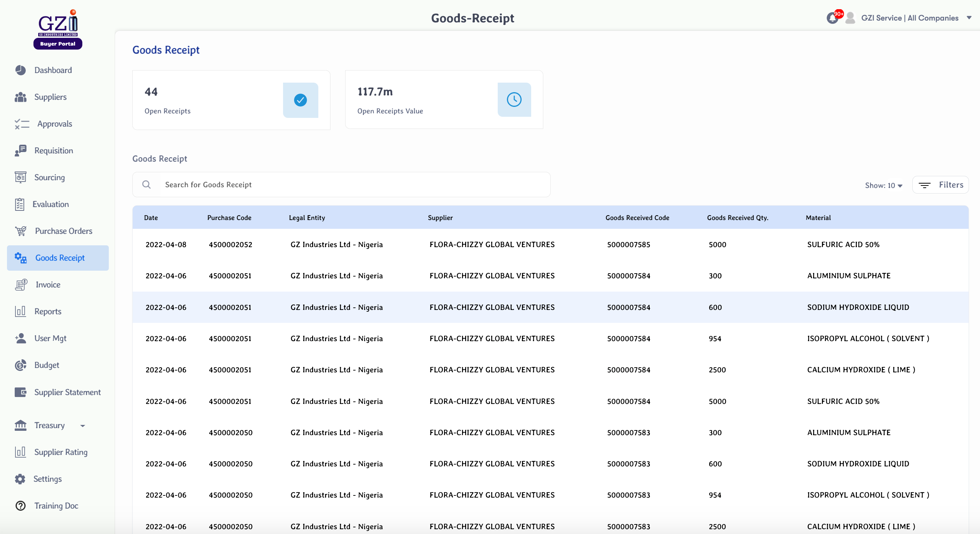Click the Supplier Rating chart icon
This screenshot has width=980, height=534.
(21, 452)
